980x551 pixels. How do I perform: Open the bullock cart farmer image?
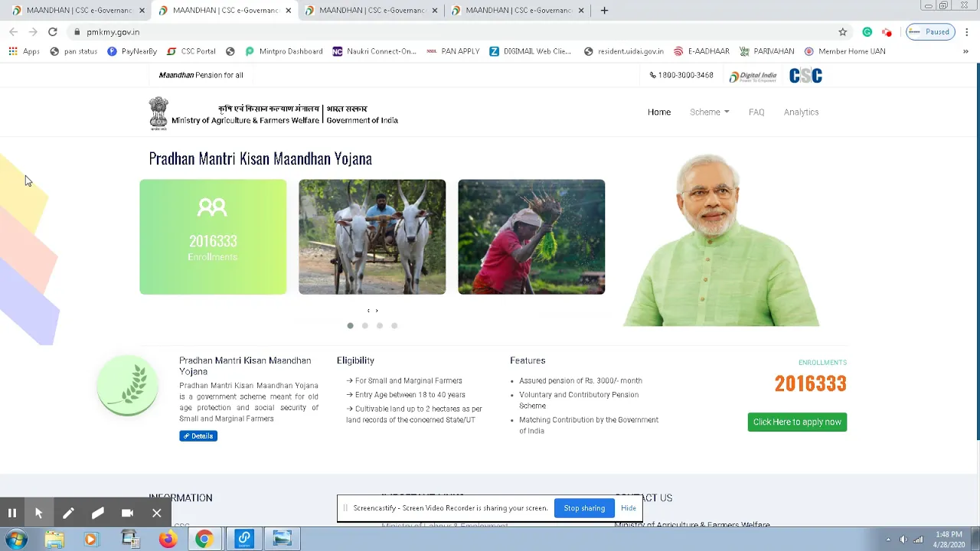point(372,236)
